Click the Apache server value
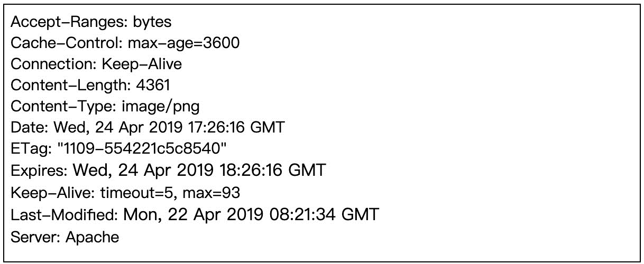This screenshot has width=644, height=264. click(x=92, y=237)
